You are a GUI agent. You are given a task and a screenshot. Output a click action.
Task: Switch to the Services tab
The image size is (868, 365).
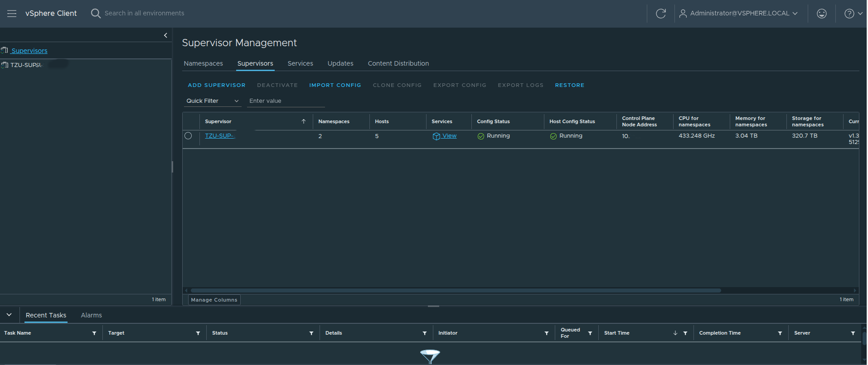[300, 63]
